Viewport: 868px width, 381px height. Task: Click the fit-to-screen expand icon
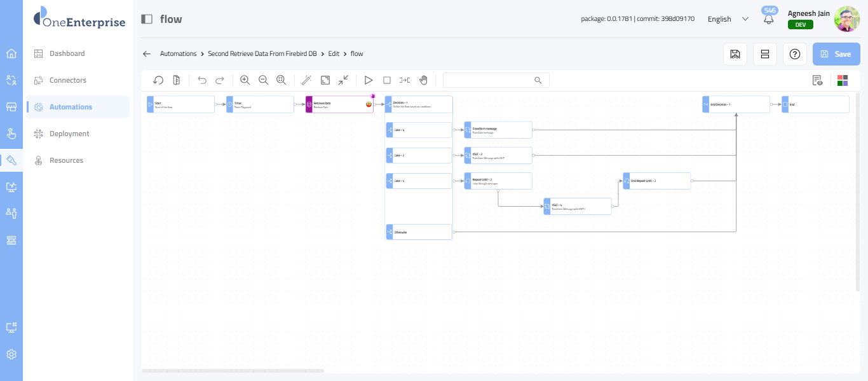point(325,80)
